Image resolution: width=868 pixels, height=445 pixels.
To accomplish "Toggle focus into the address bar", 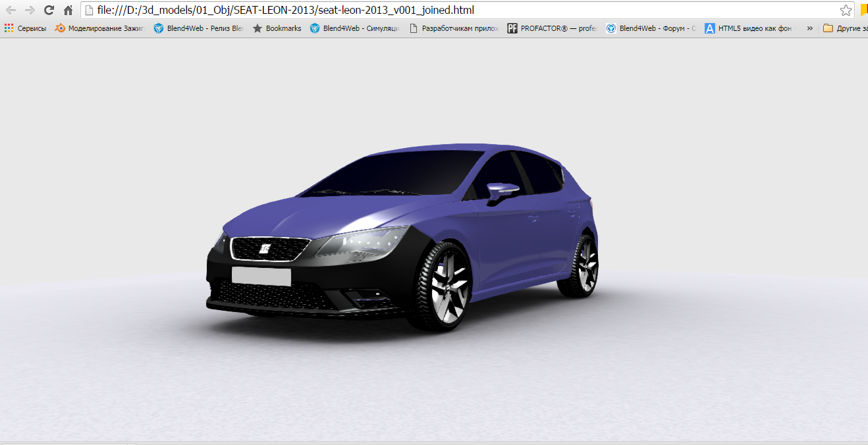I will click(x=395, y=10).
